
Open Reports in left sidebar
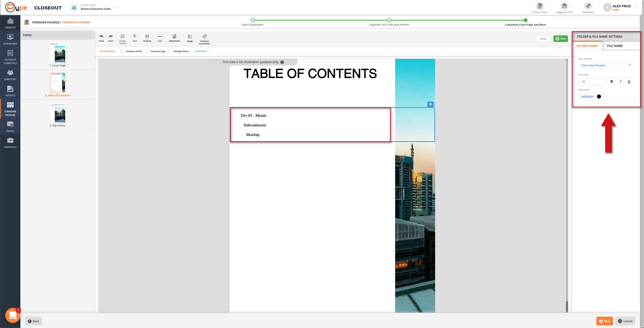[10, 91]
